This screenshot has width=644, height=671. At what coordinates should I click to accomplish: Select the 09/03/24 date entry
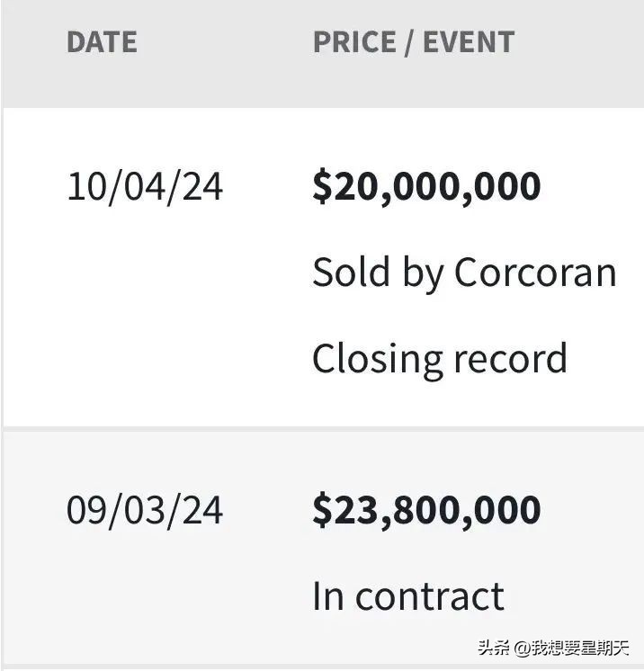pyautogui.click(x=145, y=510)
